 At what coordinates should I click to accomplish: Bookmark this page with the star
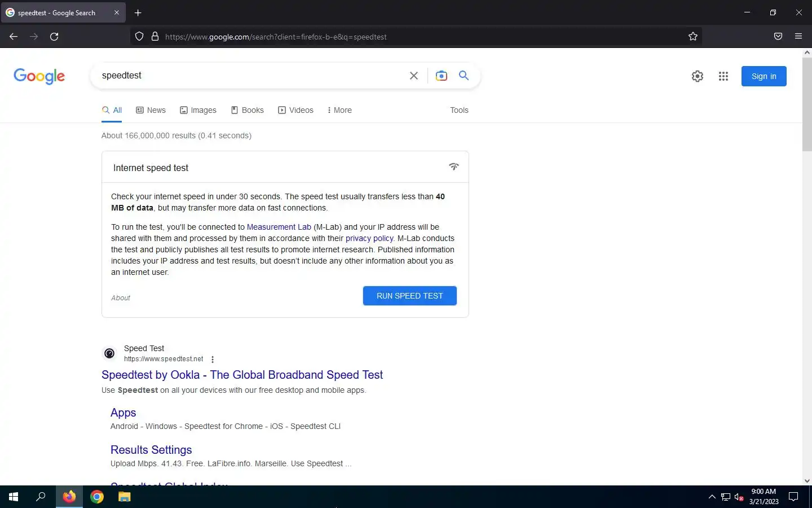click(x=693, y=37)
